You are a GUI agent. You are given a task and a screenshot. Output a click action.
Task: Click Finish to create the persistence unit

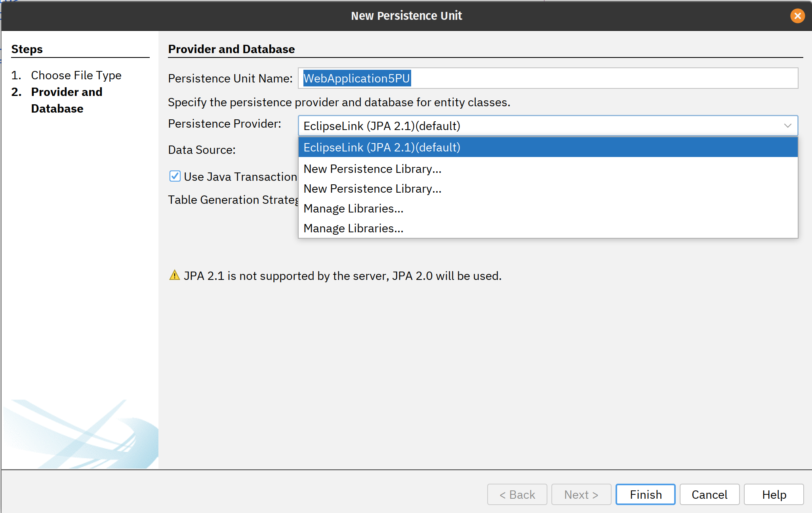click(x=645, y=494)
